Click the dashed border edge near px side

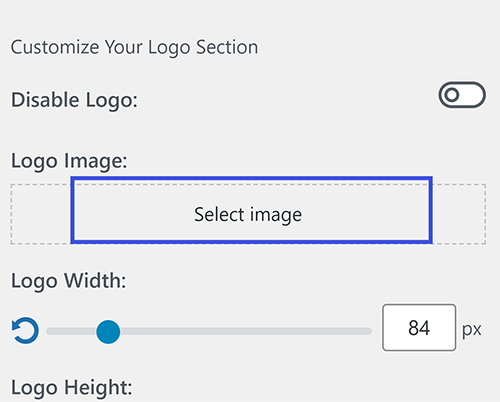pyautogui.click(x=485, y=214)
